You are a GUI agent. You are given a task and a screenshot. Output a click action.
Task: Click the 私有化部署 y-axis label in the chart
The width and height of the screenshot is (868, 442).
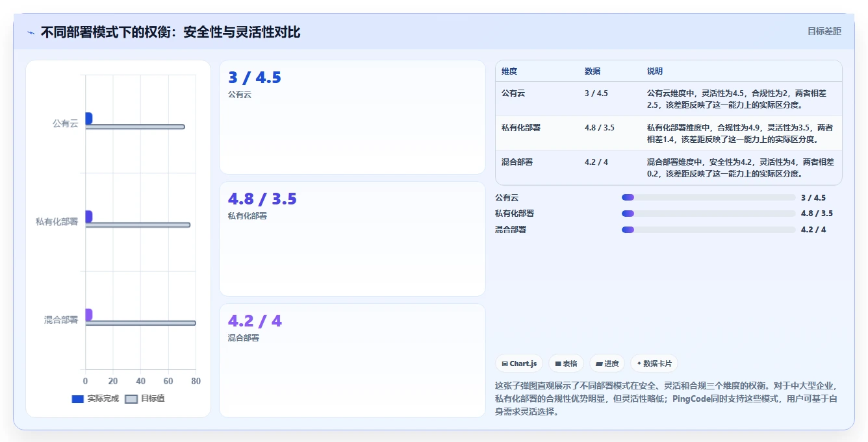point(57,222)
